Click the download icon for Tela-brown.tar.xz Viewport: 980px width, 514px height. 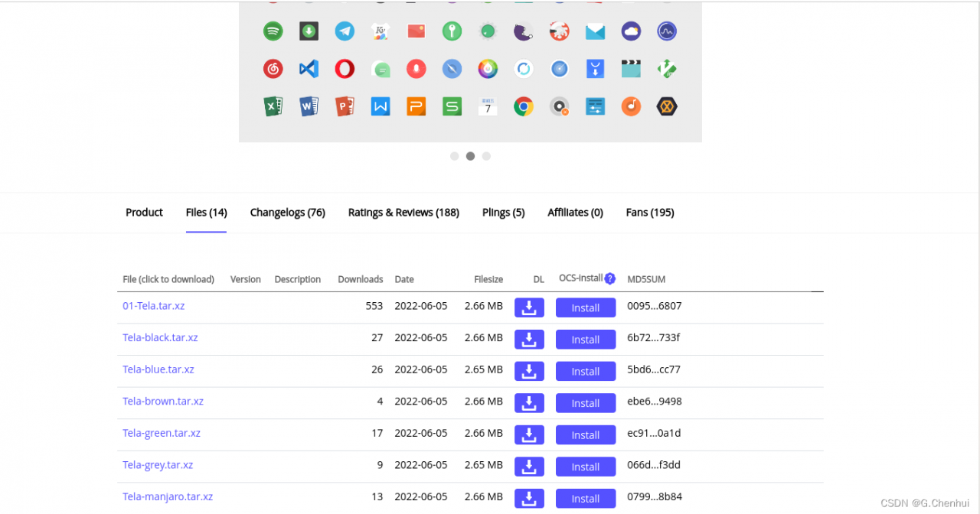529,403
